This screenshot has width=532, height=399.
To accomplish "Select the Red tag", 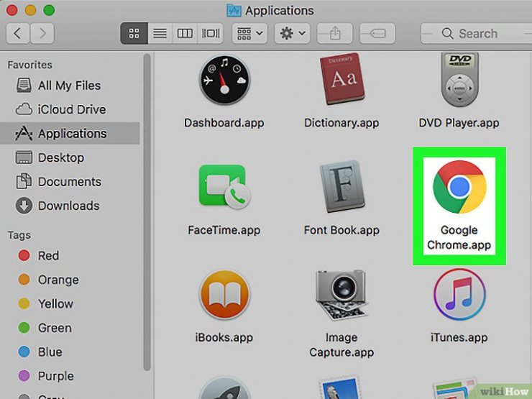I will [x=70, y=255].
